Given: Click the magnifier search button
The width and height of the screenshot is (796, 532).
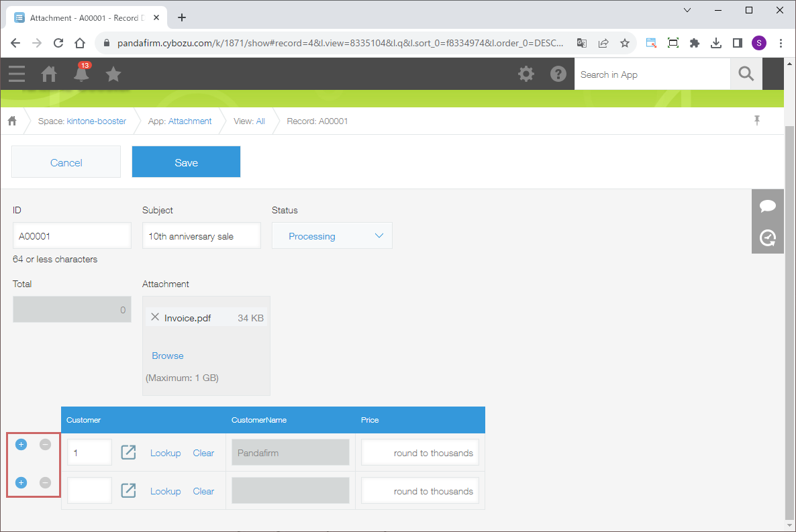Looking at the screenshot, I should click(746, 74).
